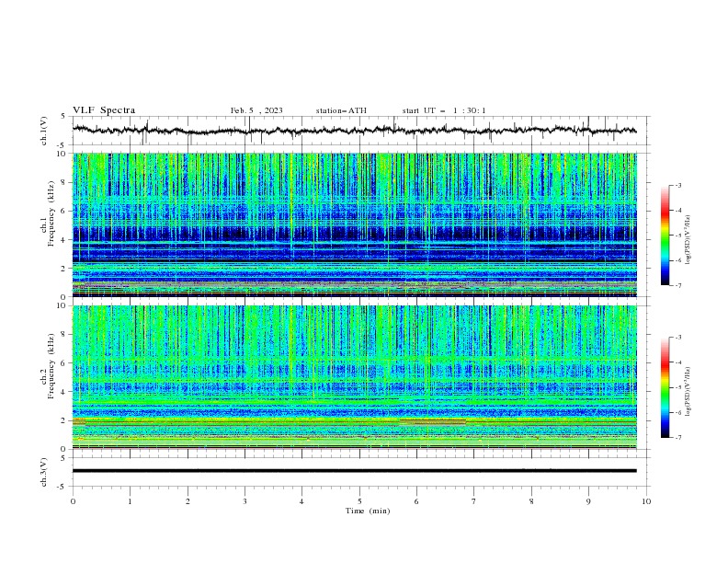
Task: Click the time axis tick label "2"
Action: pyautogui.click(x=188, y=501)
